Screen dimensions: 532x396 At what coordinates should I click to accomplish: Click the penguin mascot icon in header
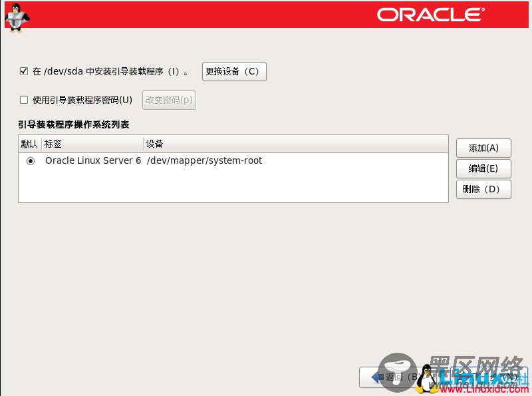coord(17,19)
